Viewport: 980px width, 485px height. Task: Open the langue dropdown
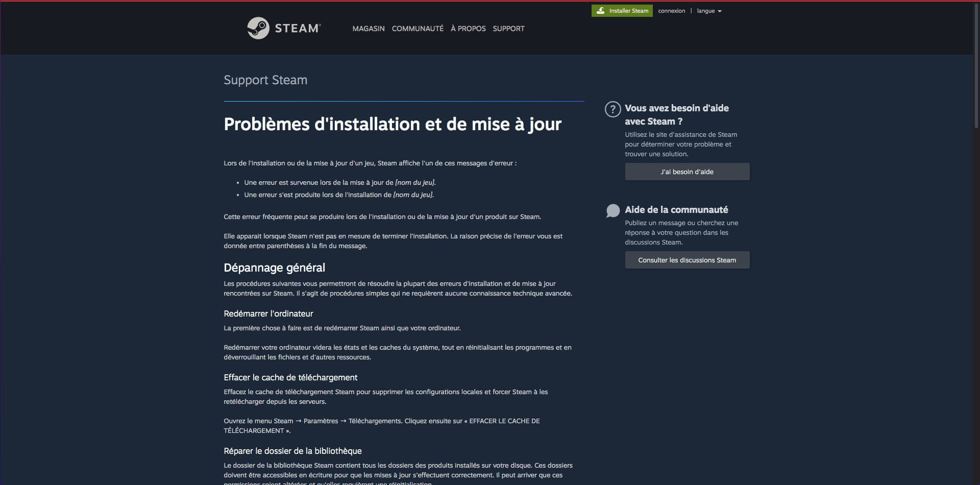click(709, 11)
